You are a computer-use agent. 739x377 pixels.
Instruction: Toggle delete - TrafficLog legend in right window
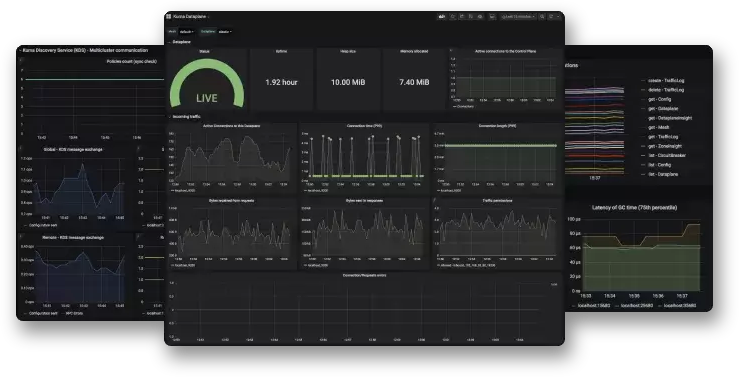[x=662, y=90]
